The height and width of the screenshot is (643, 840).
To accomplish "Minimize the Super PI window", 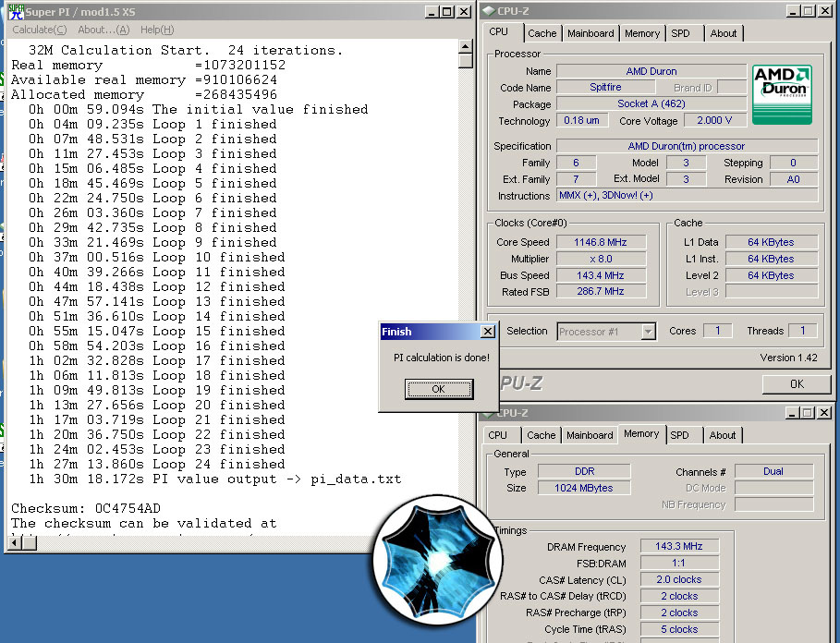I will (x=432, y=12).
